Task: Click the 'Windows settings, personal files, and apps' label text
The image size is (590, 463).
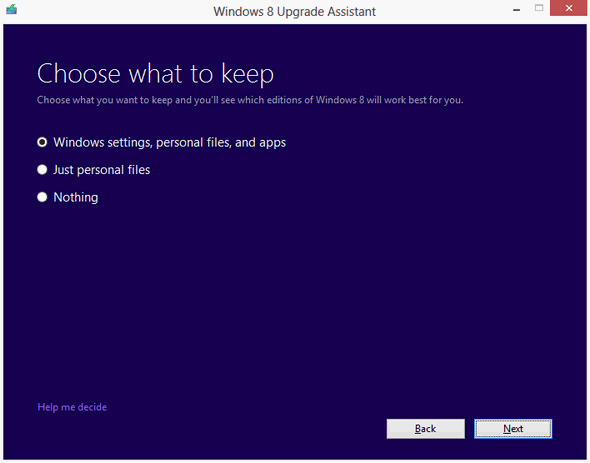Action: click(170, 143)
